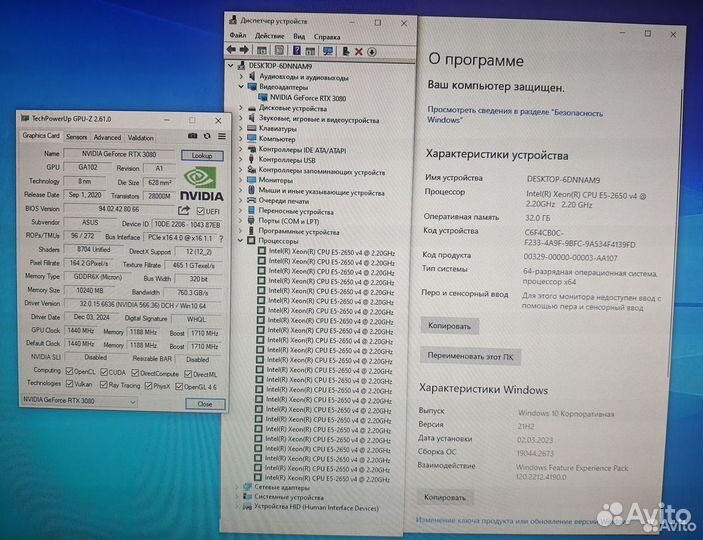Select Программные устройства in the tree

click(299, 232)
